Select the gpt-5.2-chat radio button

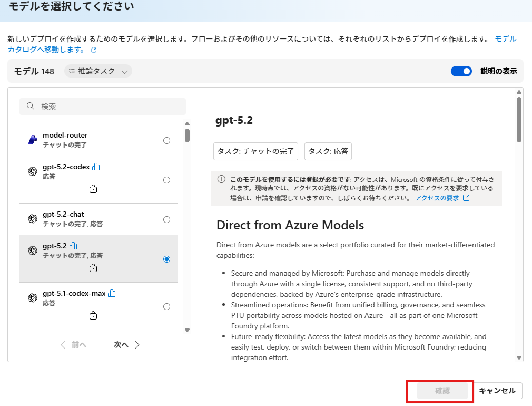click(166, 219)
